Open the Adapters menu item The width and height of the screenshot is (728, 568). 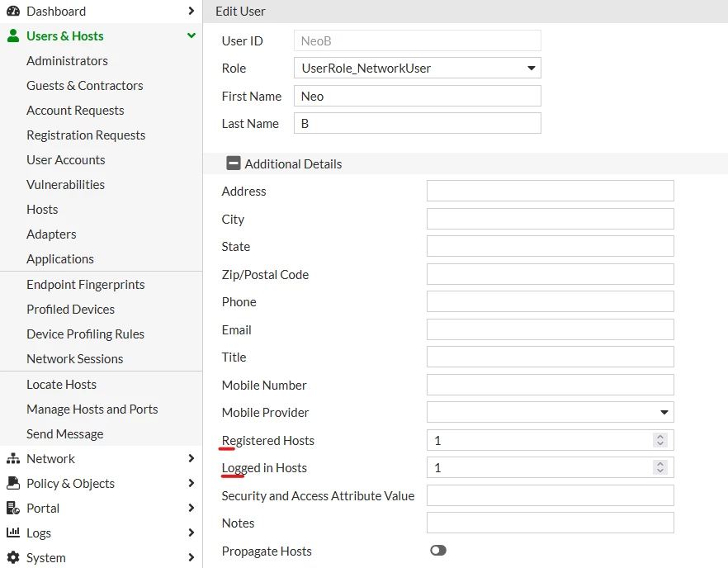point(51,234)
